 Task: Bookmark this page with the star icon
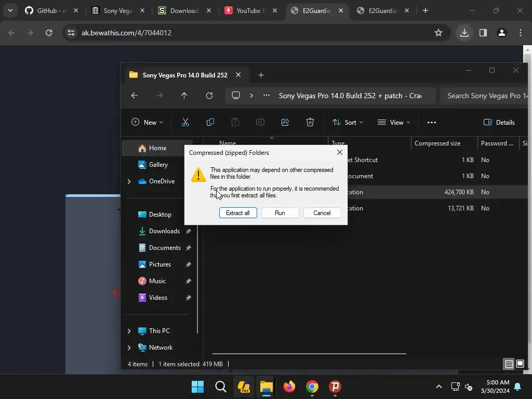pyautogui.click(x=438, y=33)
